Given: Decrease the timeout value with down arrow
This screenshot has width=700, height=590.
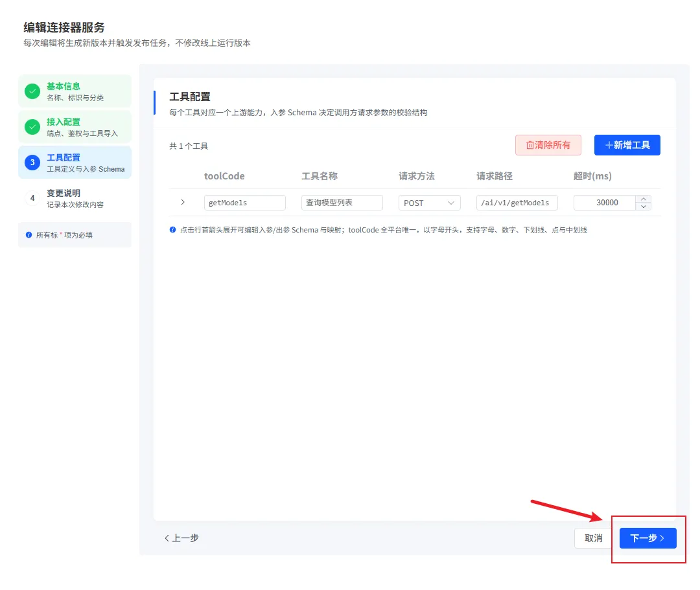Looking at the screenshot, I should (644, 207).
